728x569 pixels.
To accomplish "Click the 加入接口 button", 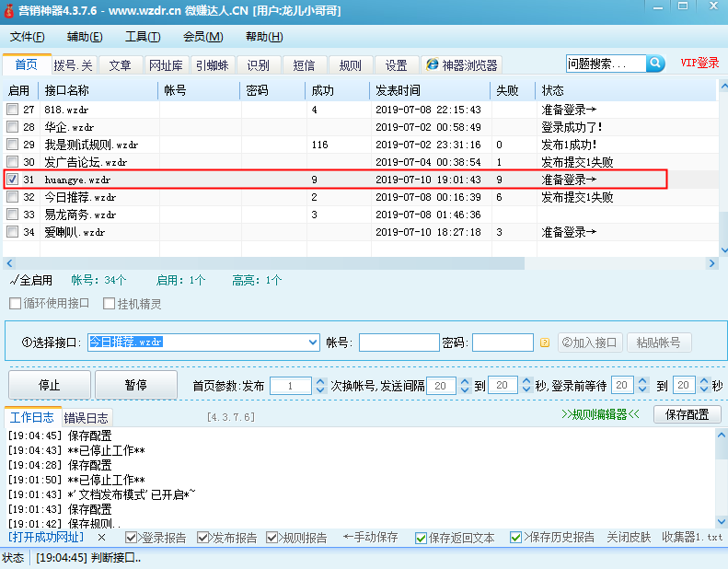I will tap(590, 343).
